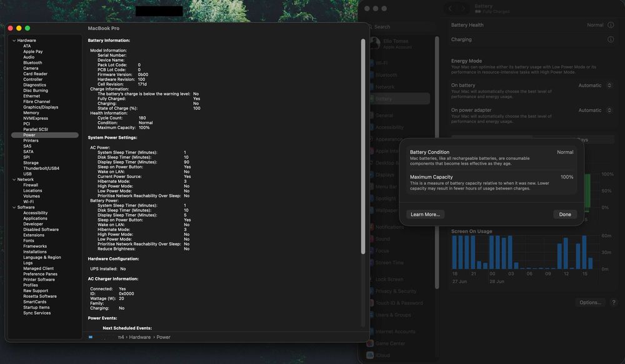Collapse the Network tree section
Screen dimensions: 625x364
click(x=14, y=180)
